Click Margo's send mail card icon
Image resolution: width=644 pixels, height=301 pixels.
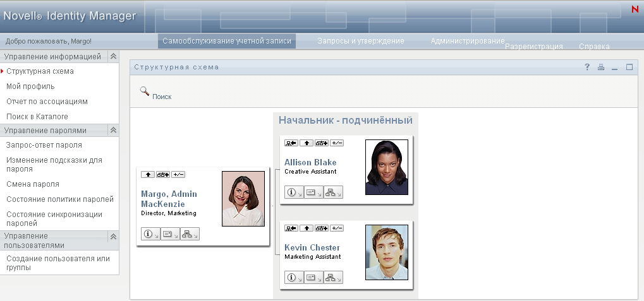point(170,233)
